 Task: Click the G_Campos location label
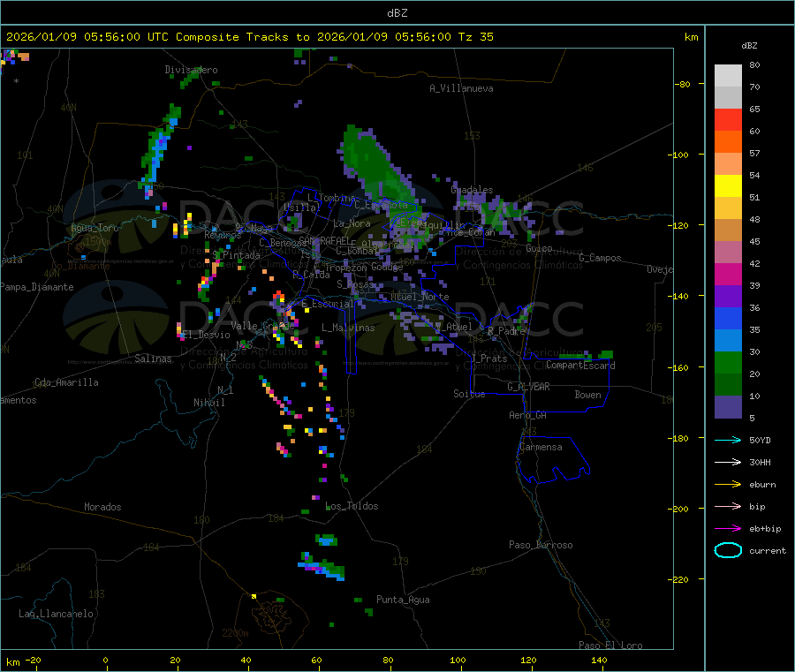click(x=601, y=258)
